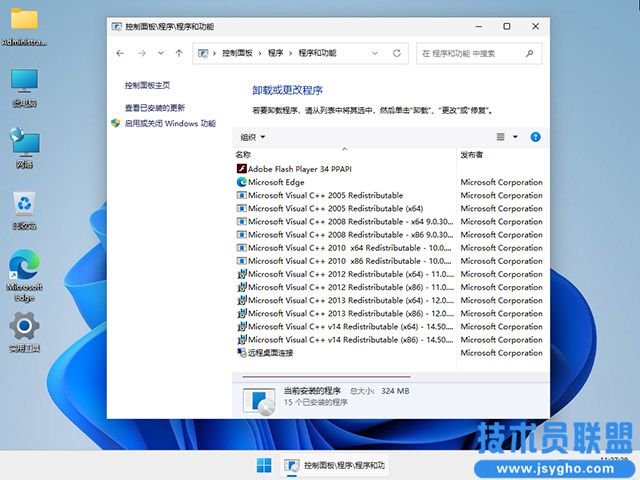Open 程序和功能 breadcrumb in address bar
The image size is (640, 480).
(x=317, y=53)
